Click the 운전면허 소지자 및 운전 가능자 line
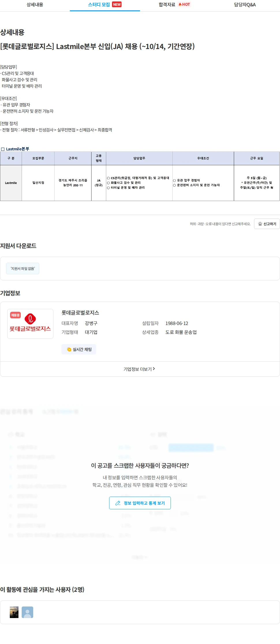Screen dimensions: 280x644 27,111
